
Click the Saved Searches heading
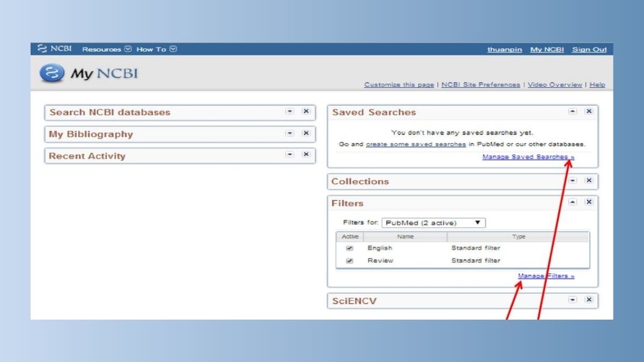click(374, 112)
